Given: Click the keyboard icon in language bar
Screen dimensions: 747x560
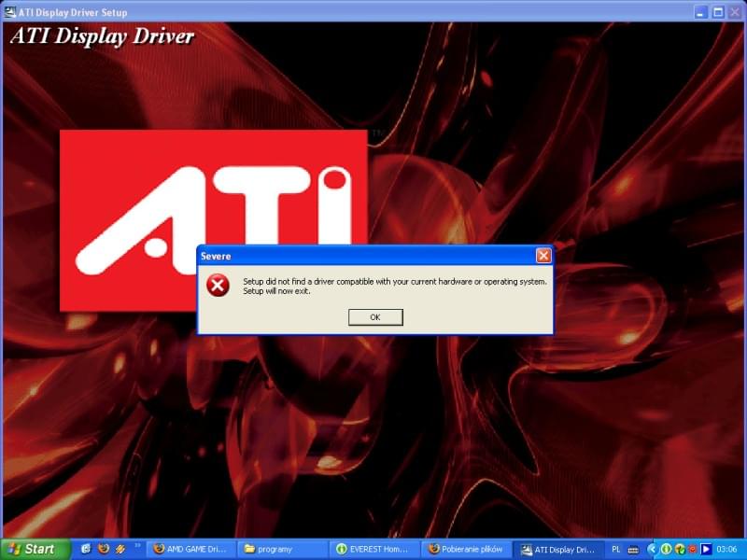Looking at the screenshot, I should 633,549.
